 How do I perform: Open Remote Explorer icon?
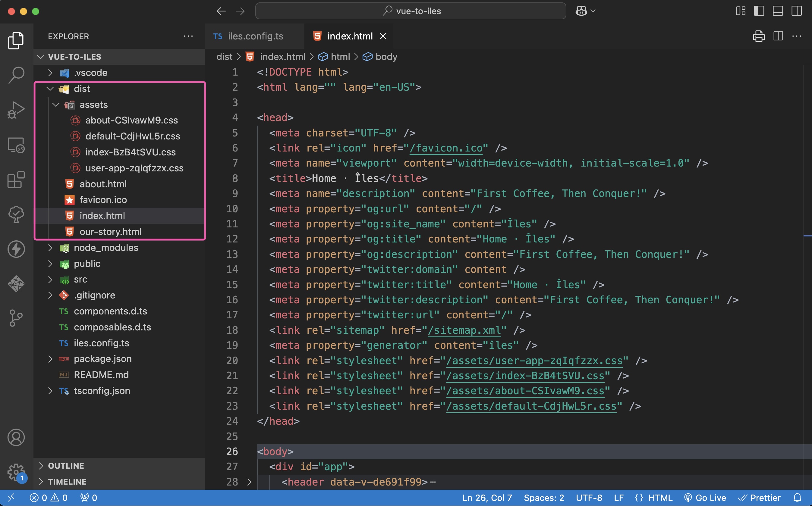click(16, 145)
